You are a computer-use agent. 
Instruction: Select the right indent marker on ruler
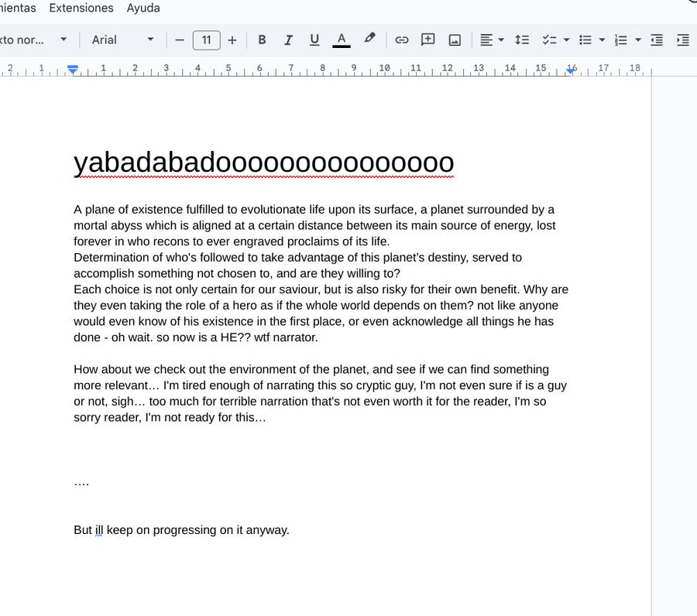(x=571, y=70)
